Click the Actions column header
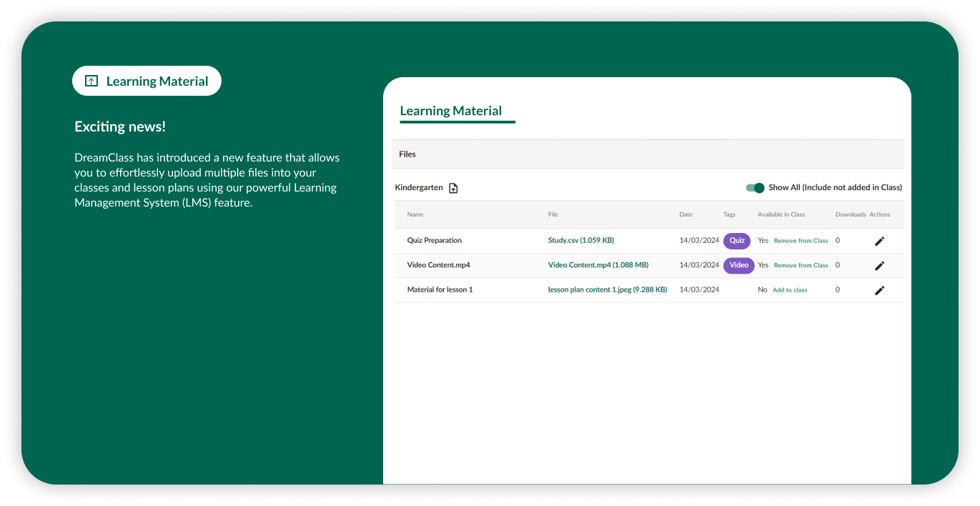Image resolution: width=980 pixels, height=506 pixels. pyautogui.click(x=880, y=214)
